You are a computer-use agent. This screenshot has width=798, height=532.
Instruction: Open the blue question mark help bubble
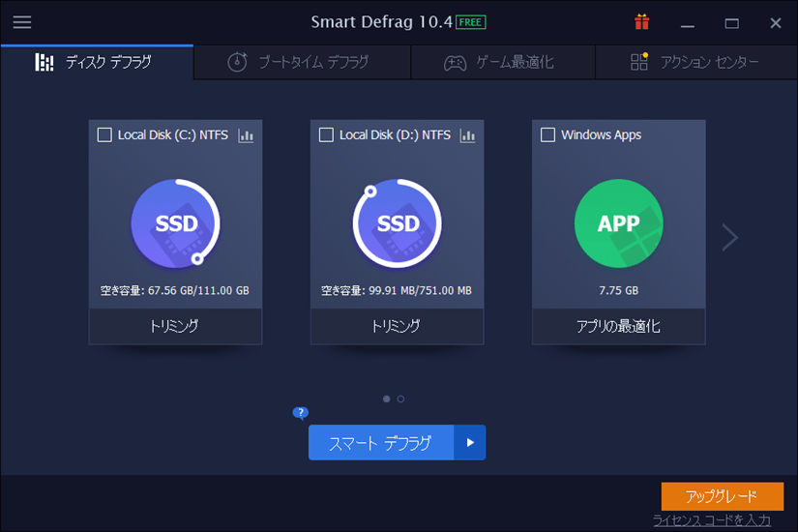[300, 412]
